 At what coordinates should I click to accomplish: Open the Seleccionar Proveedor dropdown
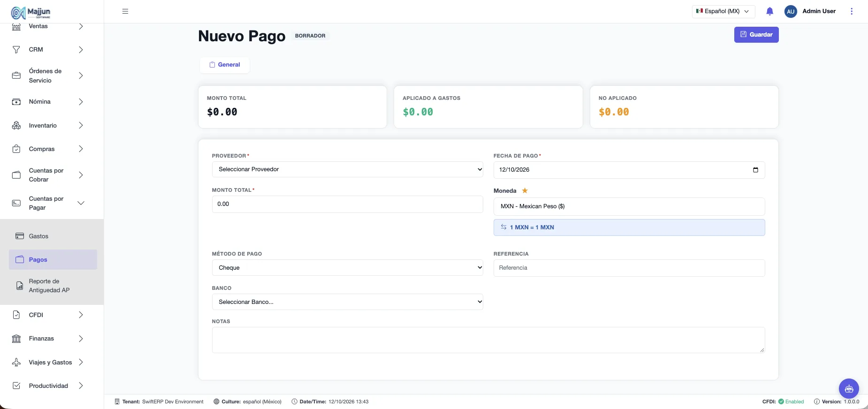[x=347, y=169]
